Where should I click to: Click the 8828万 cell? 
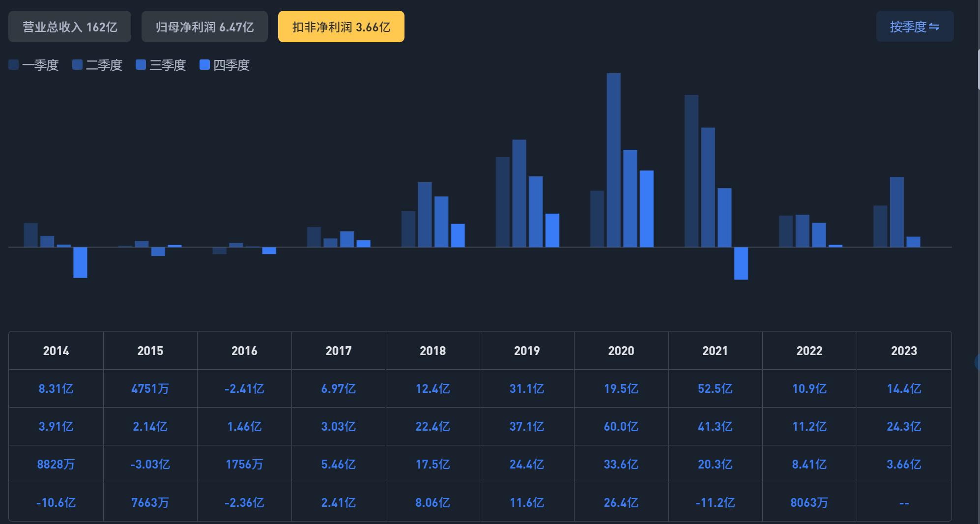[56, 464]
